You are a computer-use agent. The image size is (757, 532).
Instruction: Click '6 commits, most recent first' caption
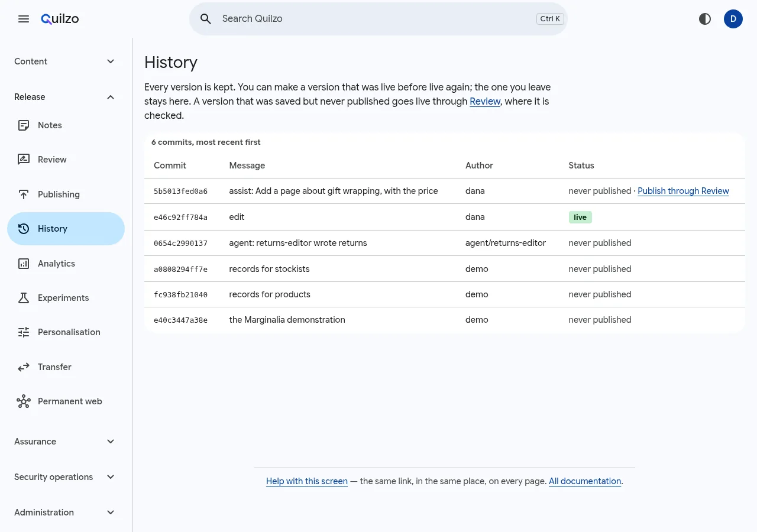point(206,142)
